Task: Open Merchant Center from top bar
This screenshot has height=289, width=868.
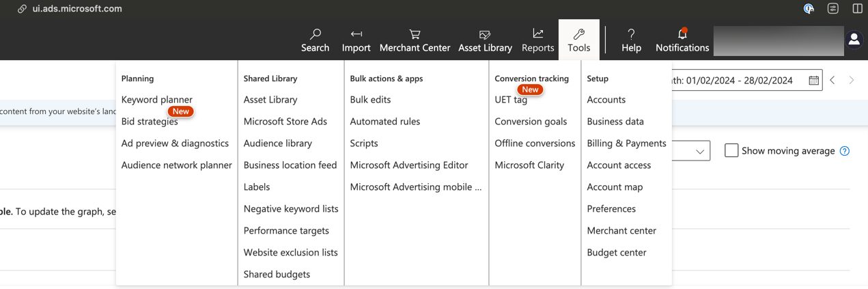Action: [415, 40]
